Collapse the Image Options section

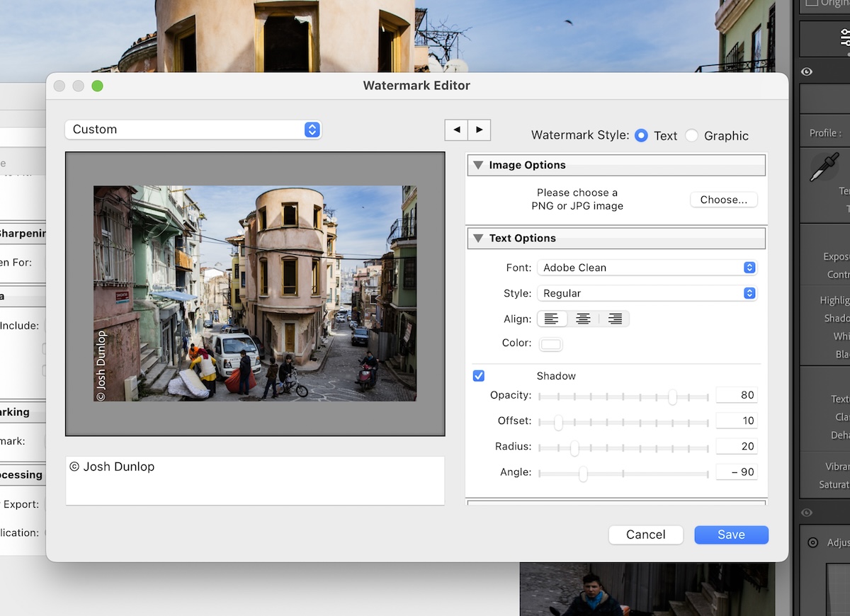coord(477,165)
